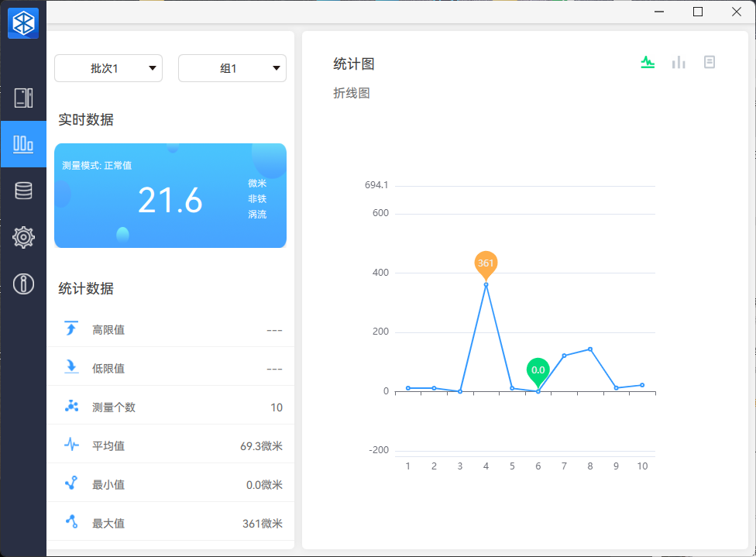Click the 高限值 upper limit arrow icon
Screen dimensions: 756x557
(71, 328)
